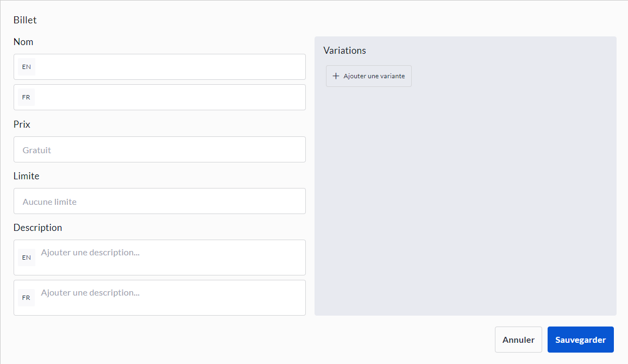
Task: Click the plus icon for adding a variant
Action: (336, 76)
